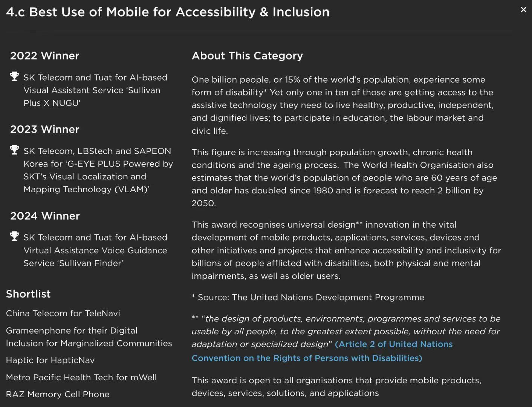The image size is (532, 407).
Task: Click the About This Category heading
Action: pyautogui.click(x=247, y=56)
